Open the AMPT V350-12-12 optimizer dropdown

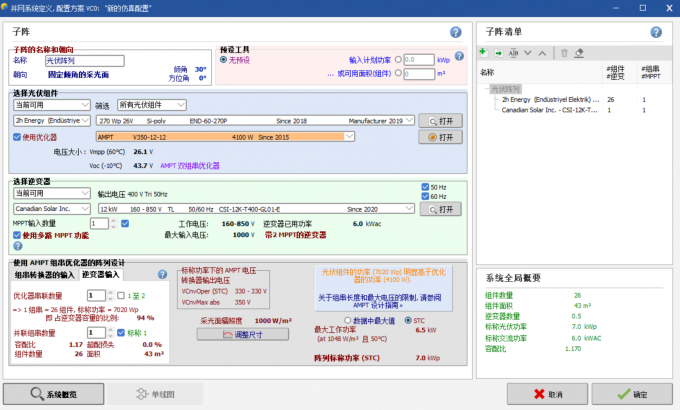click(225, 137)
